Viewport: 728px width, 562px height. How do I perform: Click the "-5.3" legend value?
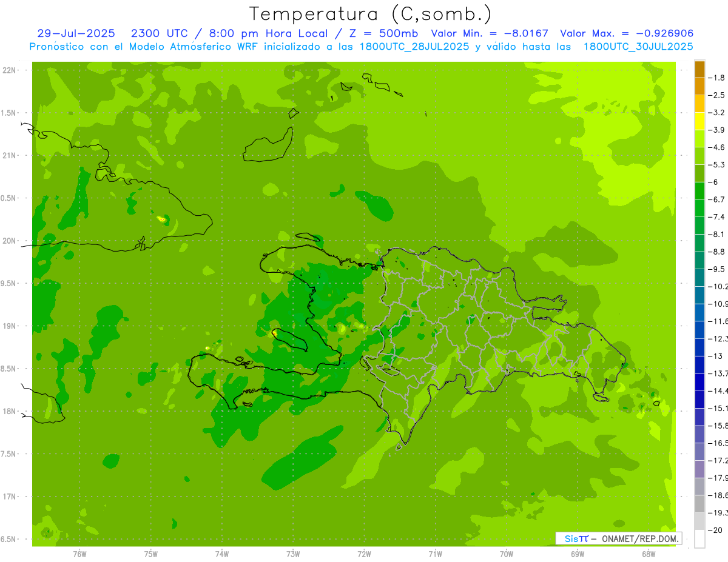coord(716,164)
